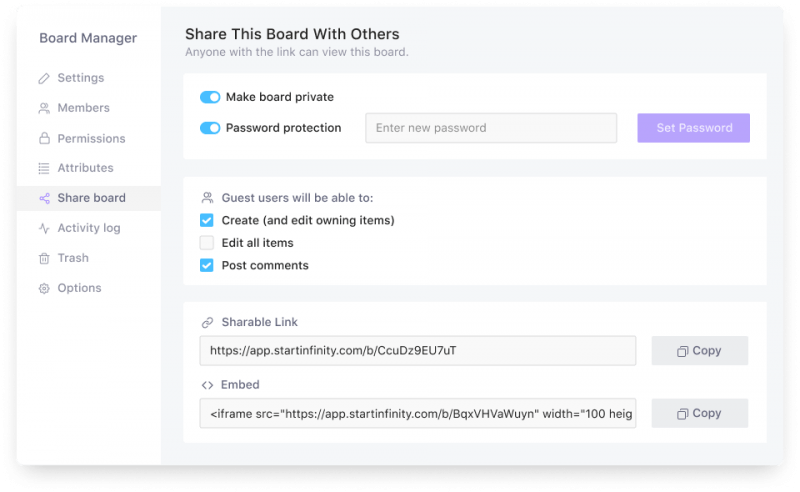This screenshot has width=800, height=492.
Task: Click the pulse icon for Activity log
Action: coord(44,228)
